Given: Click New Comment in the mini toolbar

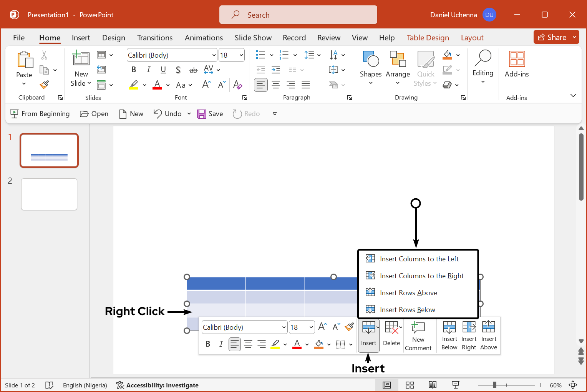Looking at the screenshot, I should point(418,336).
